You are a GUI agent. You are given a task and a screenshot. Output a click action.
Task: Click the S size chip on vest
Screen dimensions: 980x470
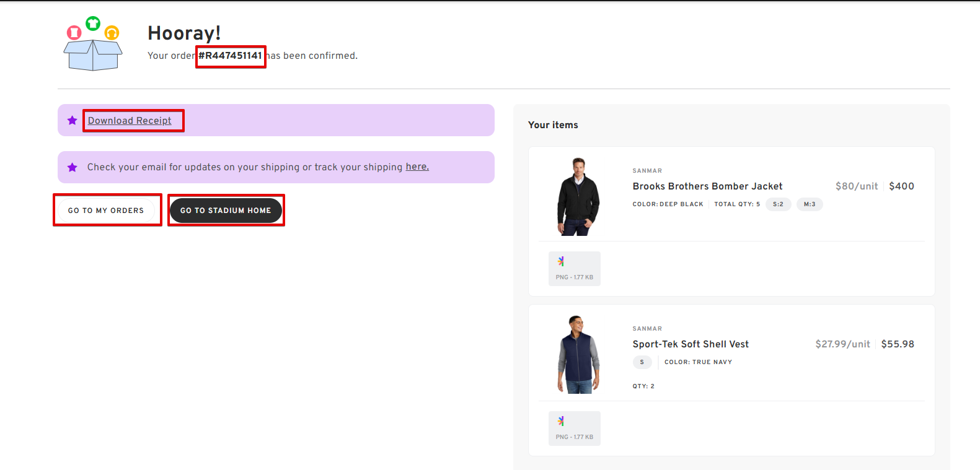click(642, 362)
